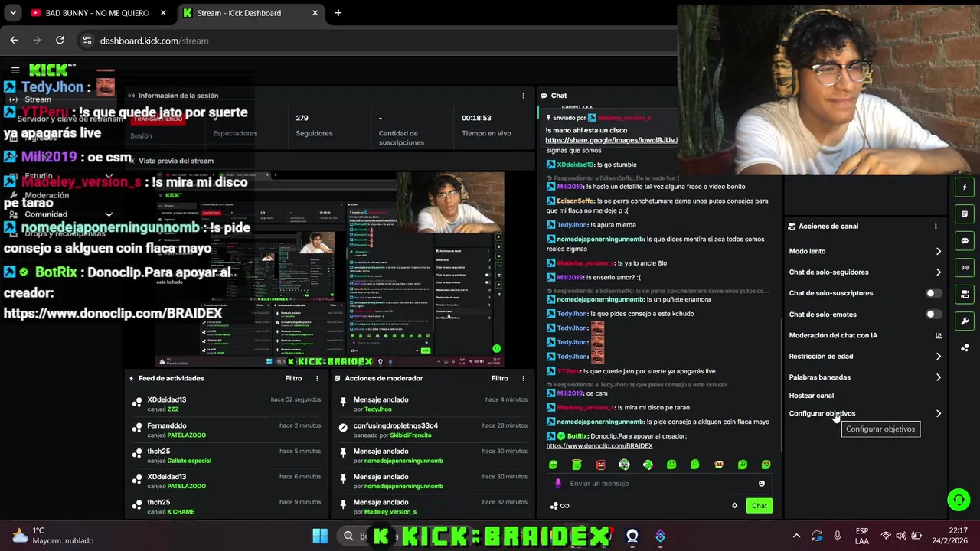980x551 pixels.
Task: Click 279 Seguidores stat
Action: pos(314,126)
